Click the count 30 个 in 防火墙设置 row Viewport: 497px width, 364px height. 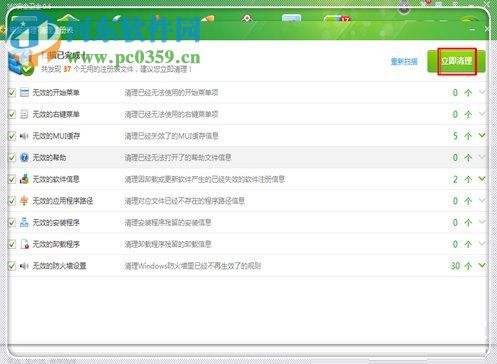461,266
